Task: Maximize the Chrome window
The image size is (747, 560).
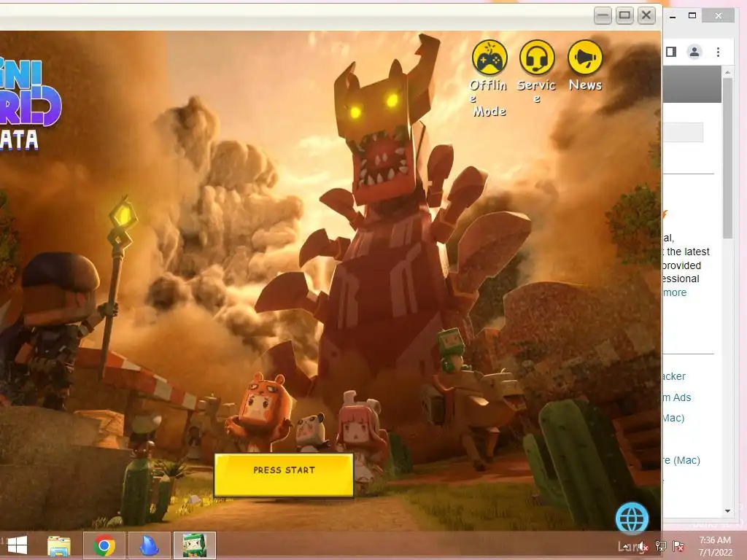Action: point(692,16)
